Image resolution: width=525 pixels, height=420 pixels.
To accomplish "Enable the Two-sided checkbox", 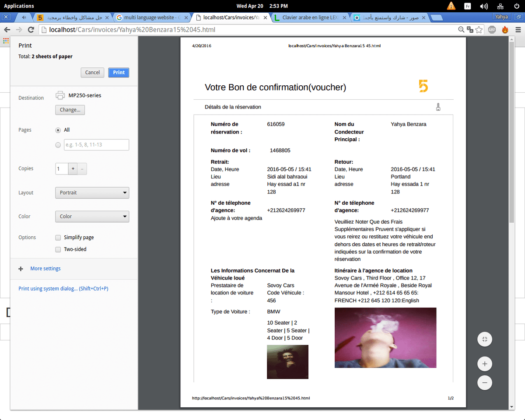I will [58, 249].
